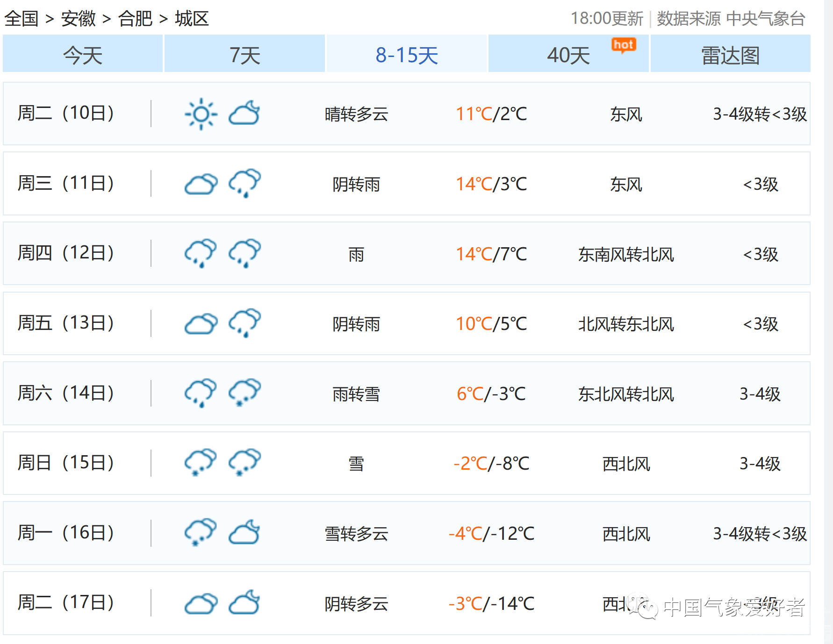Click the -2℃/-8℃ temperature
The image size is (833, 644).
(491, 464)
